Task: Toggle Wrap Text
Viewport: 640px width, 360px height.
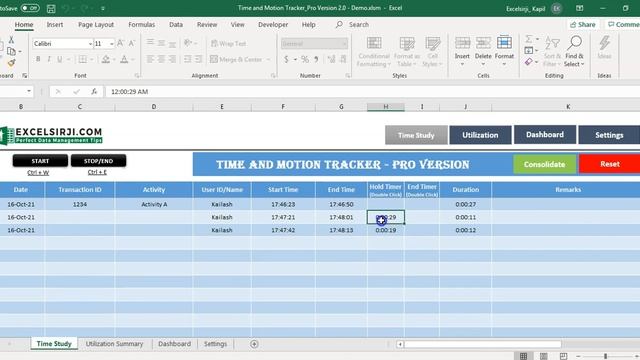Action: pos(229,43)
